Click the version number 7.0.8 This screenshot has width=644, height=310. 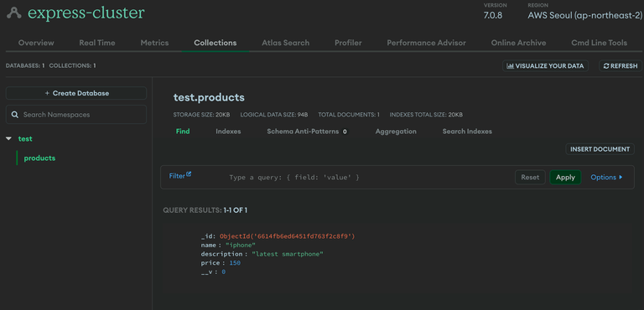493,16
